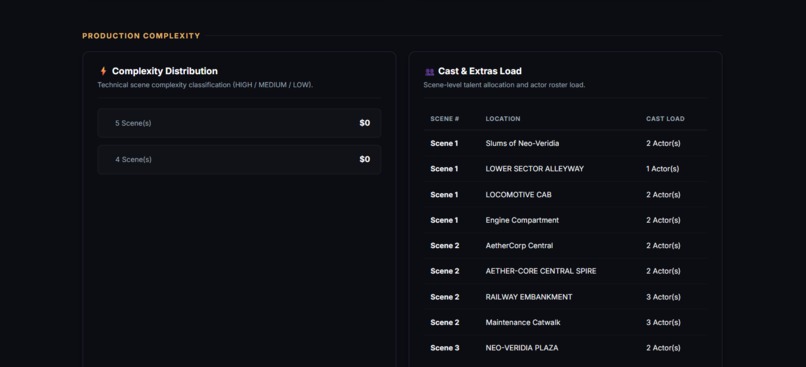Image resolution: width=806 pixels, height=367 pixels.
Task: Select the LOCOMOTIVE CAB location
Action: [519, 194]
